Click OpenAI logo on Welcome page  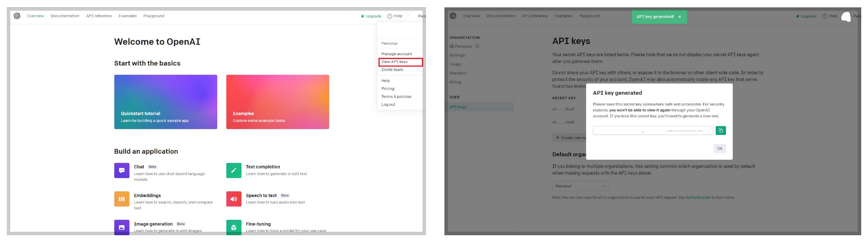[17, 16]
